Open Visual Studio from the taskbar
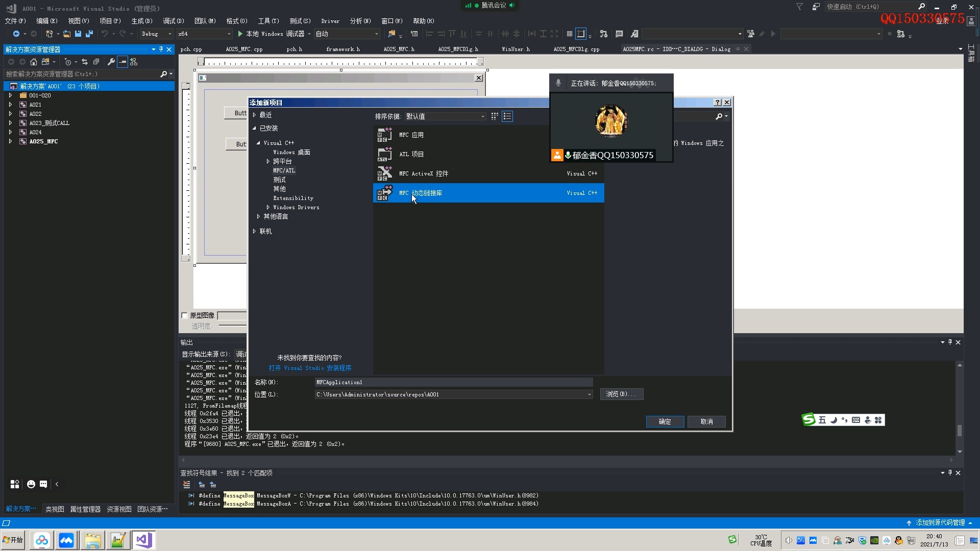980x551 pixels. tap(144, 540)
